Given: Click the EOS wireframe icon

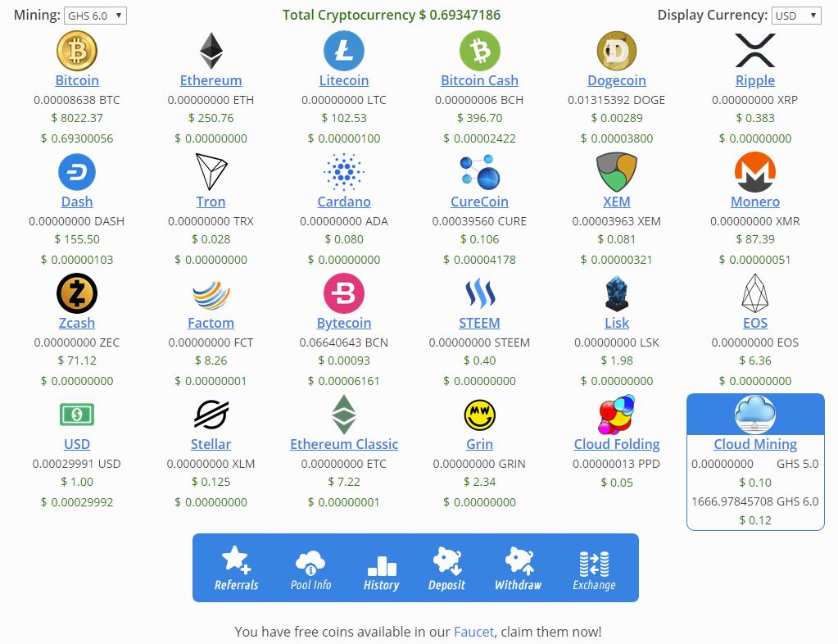Looking at the screenshot, I should (754, 293).
